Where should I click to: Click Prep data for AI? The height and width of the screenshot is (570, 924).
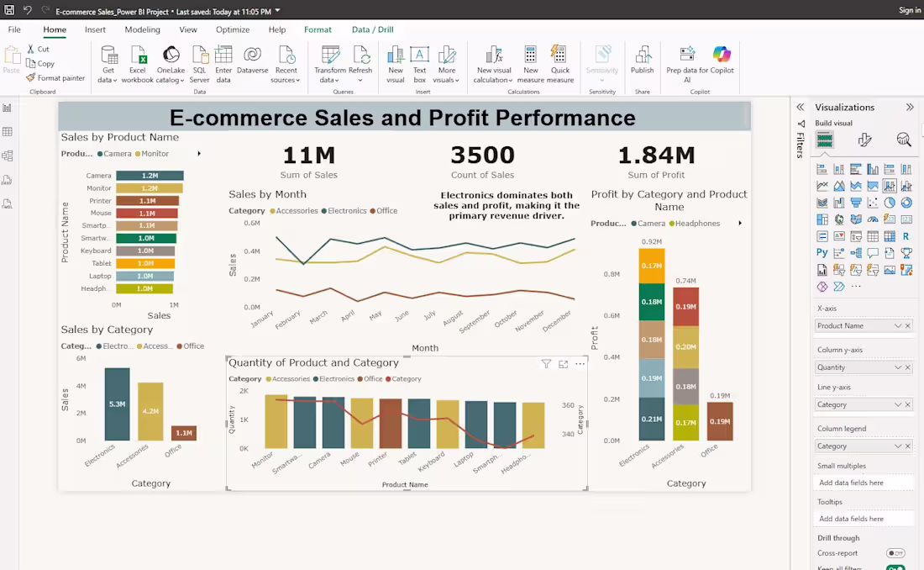click(687, 65)
